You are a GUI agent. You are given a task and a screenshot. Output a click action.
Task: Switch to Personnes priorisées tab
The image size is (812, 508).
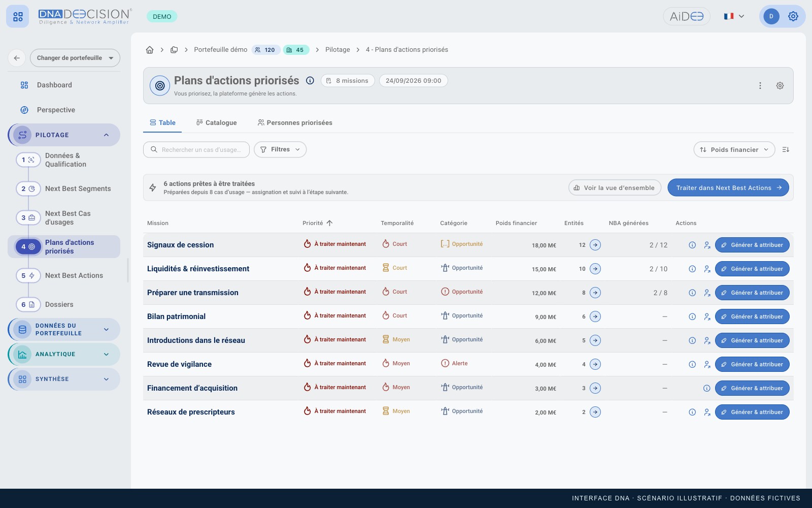click(295, 122)
